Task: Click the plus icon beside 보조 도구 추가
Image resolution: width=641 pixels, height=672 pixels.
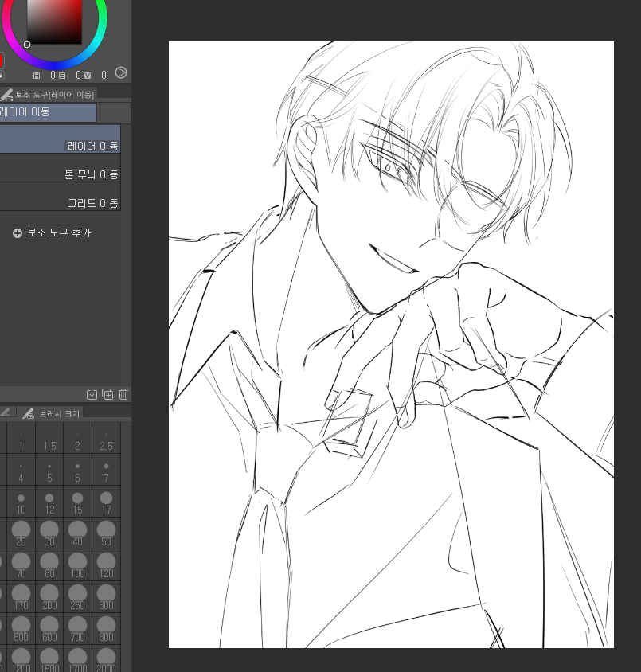Action: click(18, 233)
